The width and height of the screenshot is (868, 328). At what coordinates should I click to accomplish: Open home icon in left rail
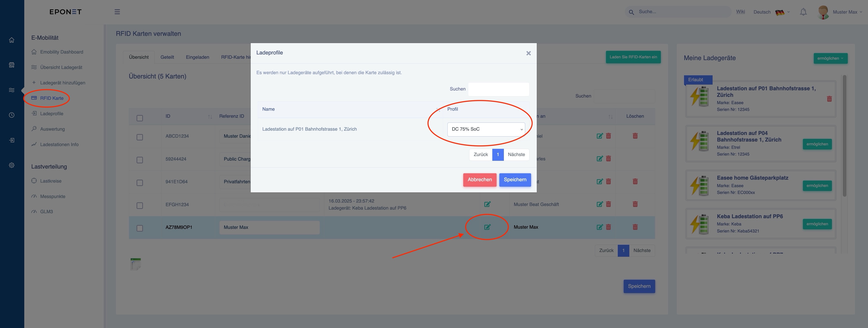(x=12, y=40)
